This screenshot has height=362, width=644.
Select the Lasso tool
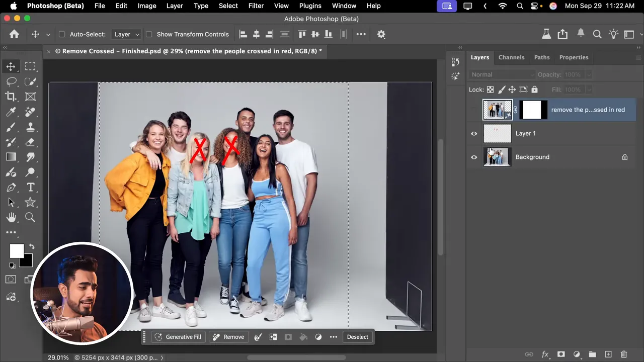(11, 81)
